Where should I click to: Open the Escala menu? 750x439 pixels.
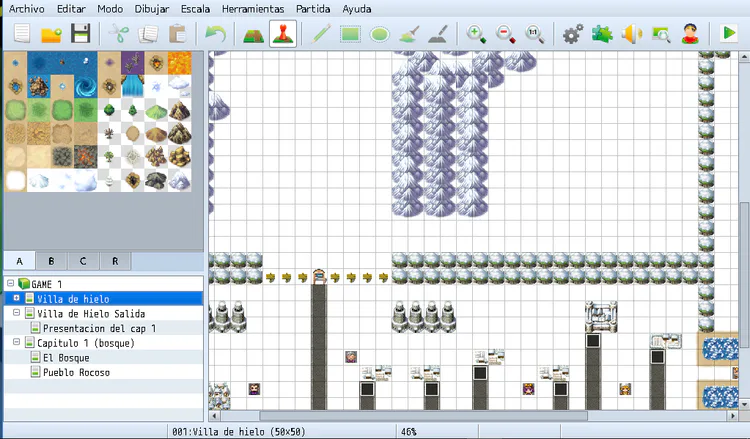[195, 9]
